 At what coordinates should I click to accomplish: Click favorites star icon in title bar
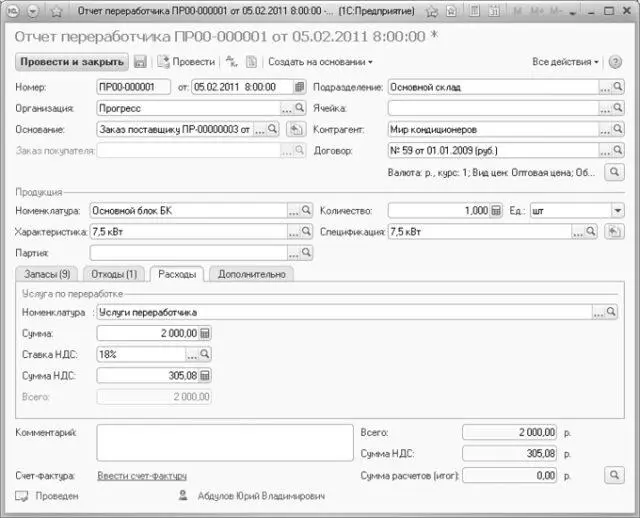click(x=56, y=11)
